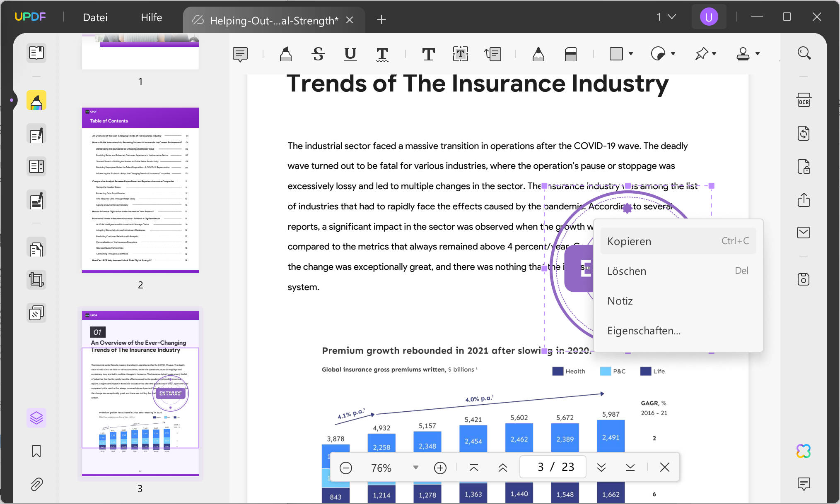Expand the stamp tool dropdown arrow
The width and height of the screenshot is (840, 504).
coord(758,54)
